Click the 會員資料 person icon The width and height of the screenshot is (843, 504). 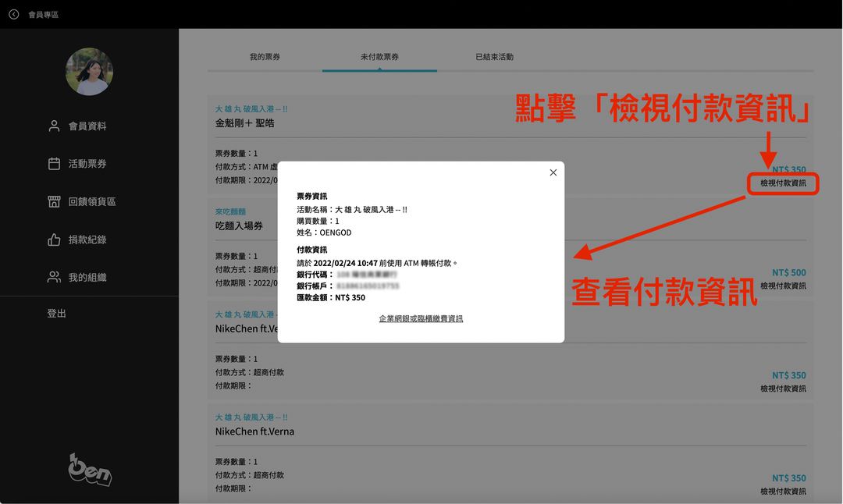point(54,126)
